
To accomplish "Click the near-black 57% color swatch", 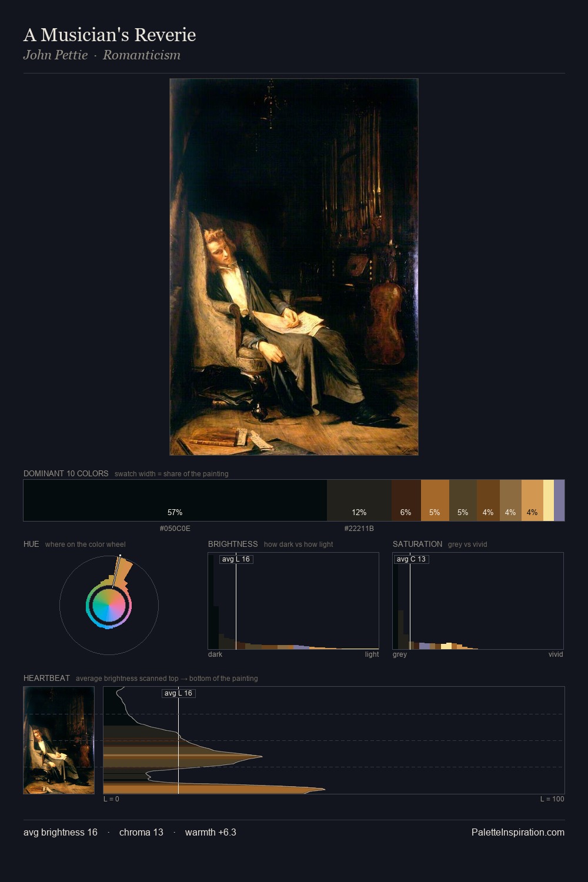I will point(175,500).
